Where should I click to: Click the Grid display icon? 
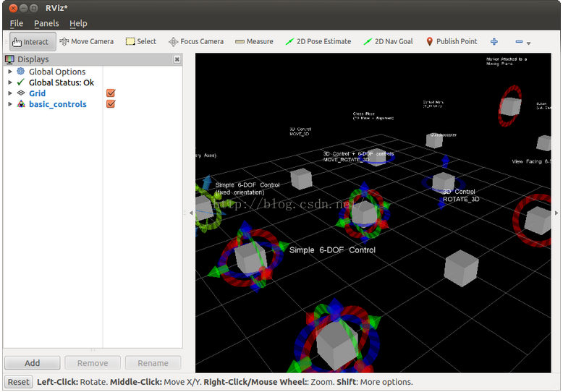point(21,93)
